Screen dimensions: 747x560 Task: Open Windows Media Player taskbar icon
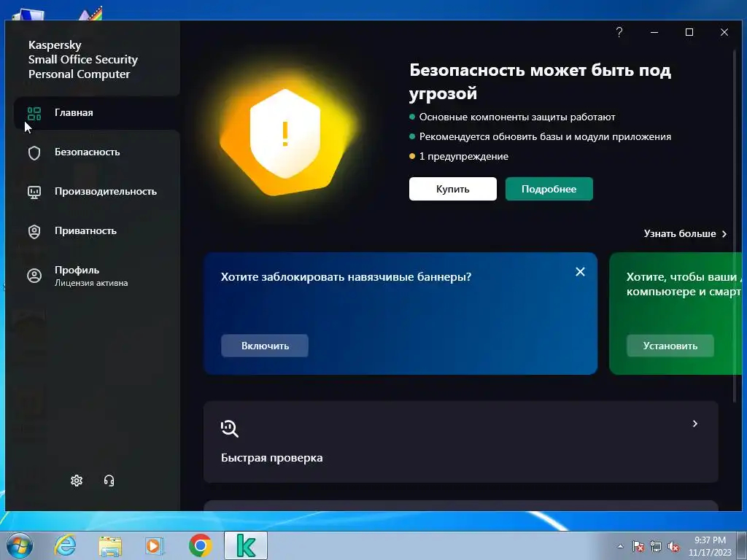pyautogui.click(x=155, y=545)
